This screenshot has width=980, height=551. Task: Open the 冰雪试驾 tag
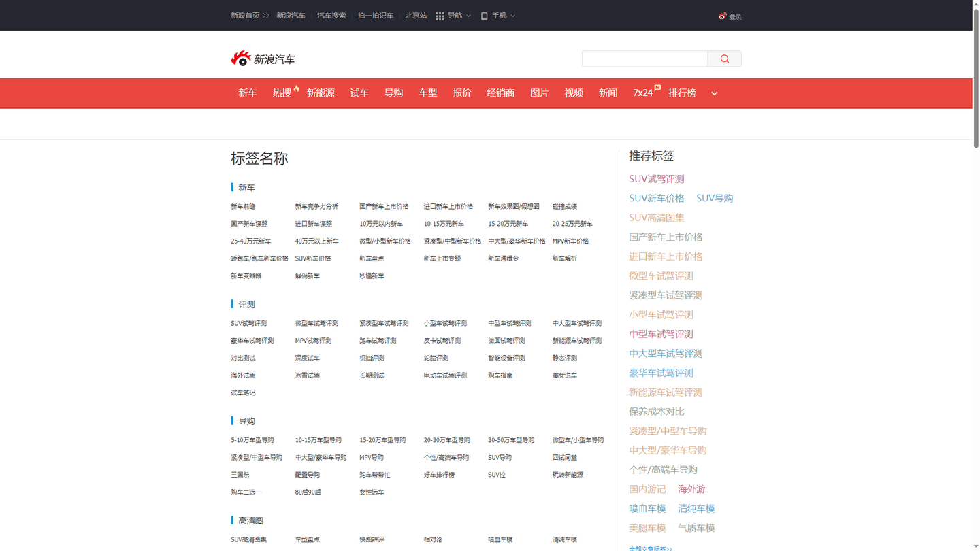307,375
